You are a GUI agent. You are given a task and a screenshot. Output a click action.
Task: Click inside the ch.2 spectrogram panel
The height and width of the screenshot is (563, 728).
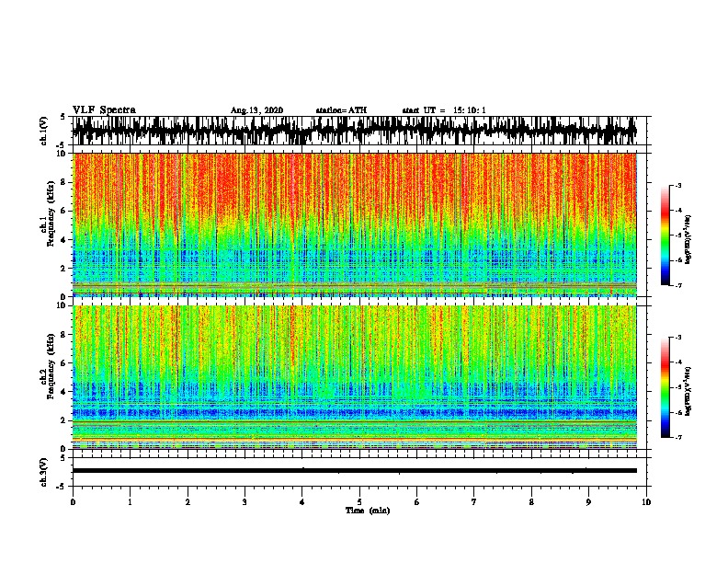click(354, 377)
